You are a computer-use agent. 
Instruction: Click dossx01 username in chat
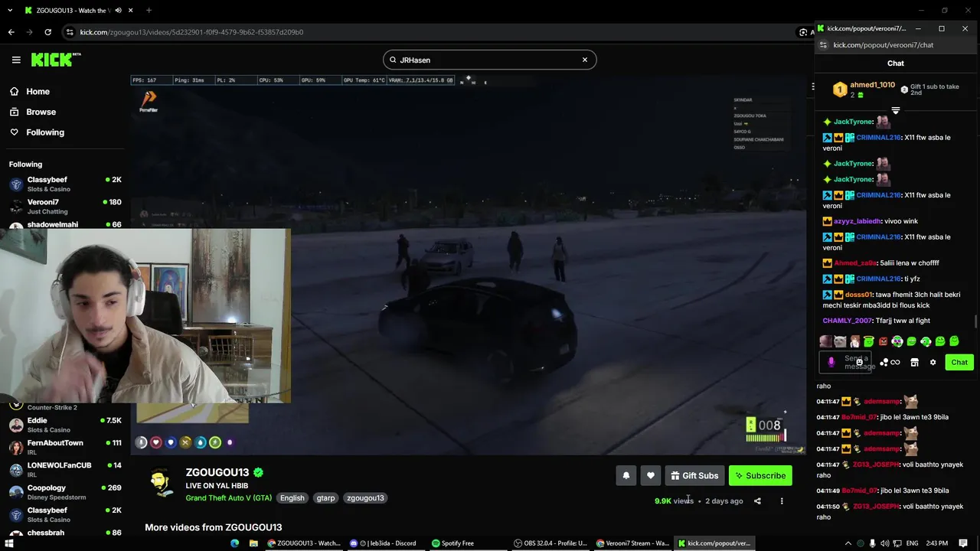[859, 295]
